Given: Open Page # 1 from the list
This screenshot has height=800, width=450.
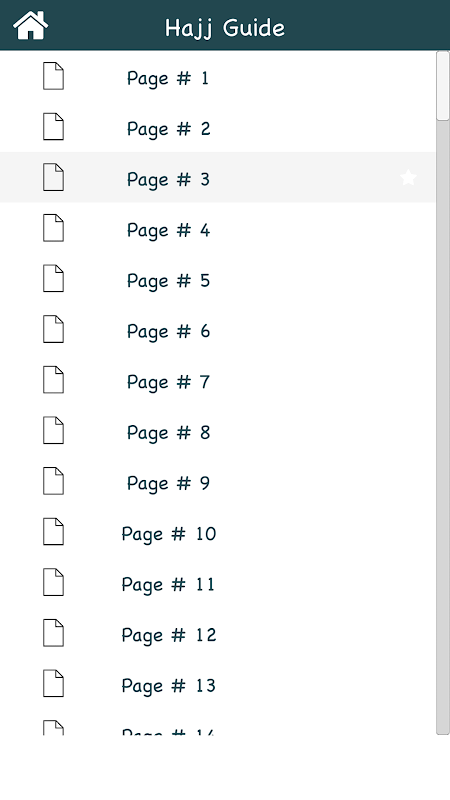Looking at the screenshot, I should coord(217,76).
